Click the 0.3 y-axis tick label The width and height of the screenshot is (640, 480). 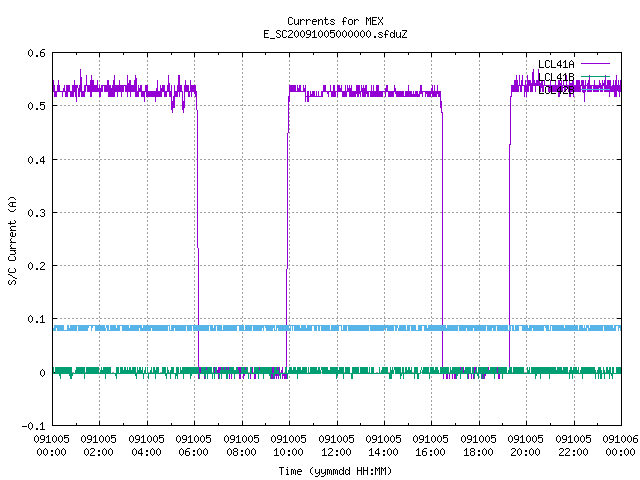(x=36, y=213)
